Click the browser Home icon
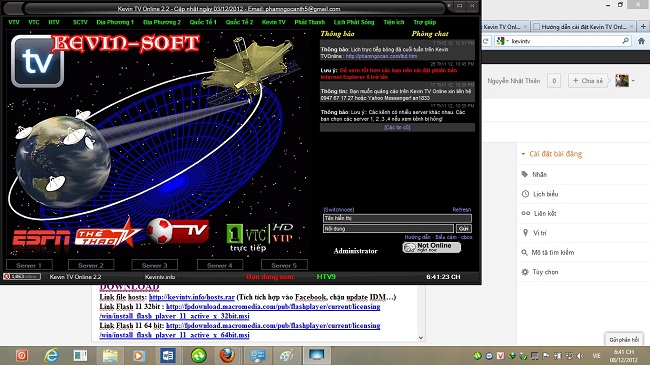The width and height of the screenshot is (650, 365). [641, 41]
